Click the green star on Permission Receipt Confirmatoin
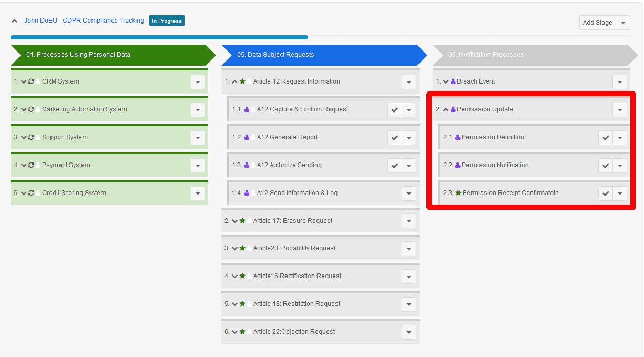The height and width of the screenshot is (357, 644). [x=458, y=193]
